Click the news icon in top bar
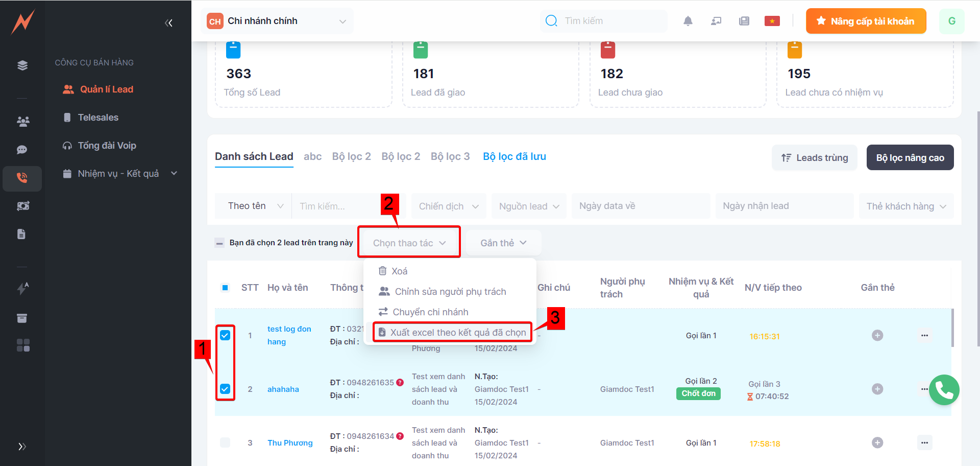Screen dimensions: 980x466 coord(744,21)
